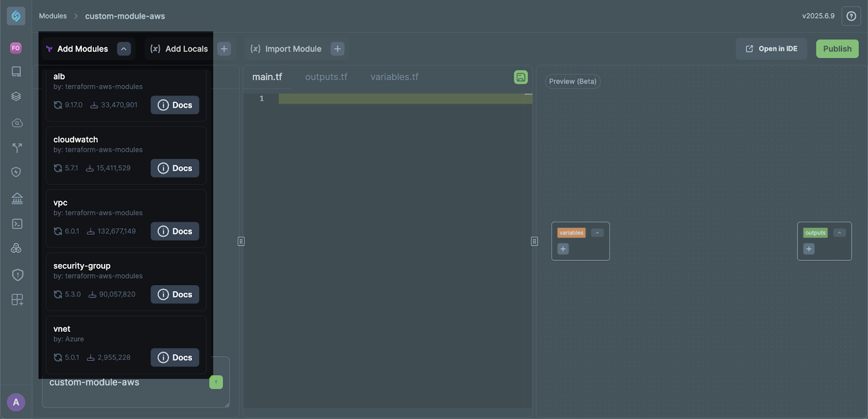Collapse the Add Modules dropdown

(124, 49)
